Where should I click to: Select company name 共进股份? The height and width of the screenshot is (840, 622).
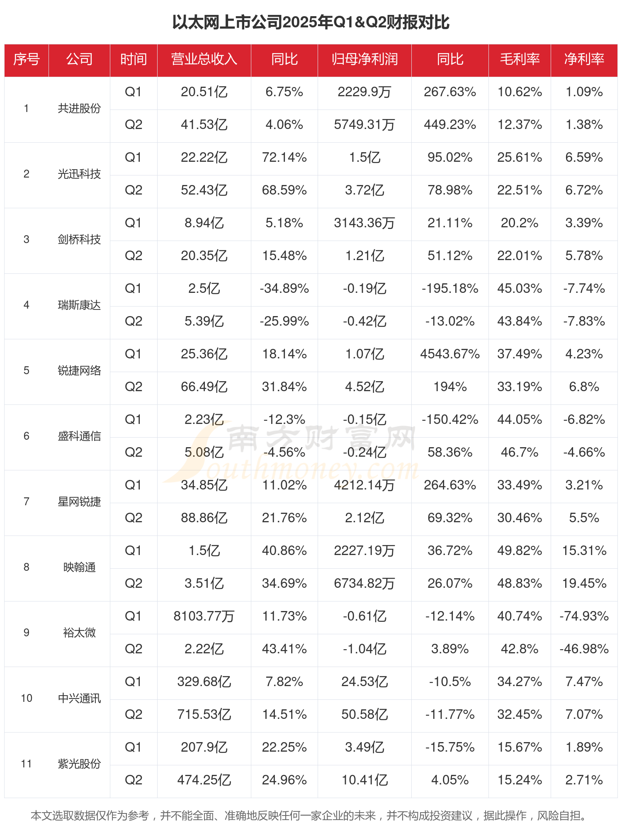[79, 109]
